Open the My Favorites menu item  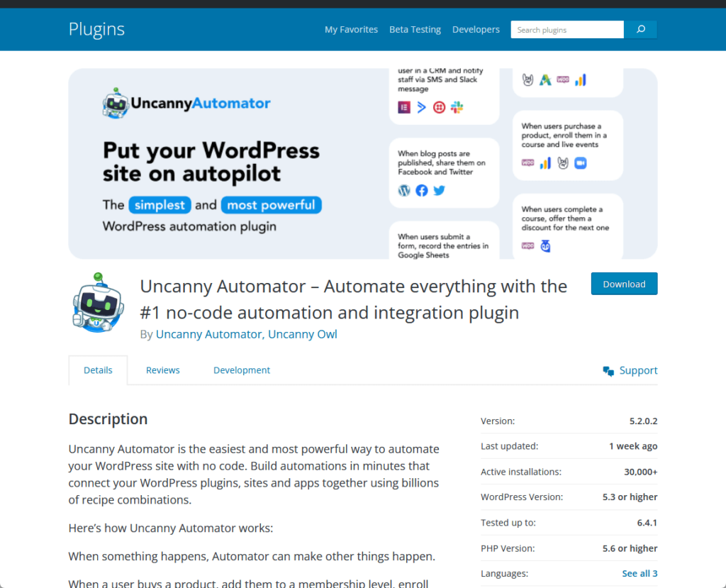[x=351, y=30]
